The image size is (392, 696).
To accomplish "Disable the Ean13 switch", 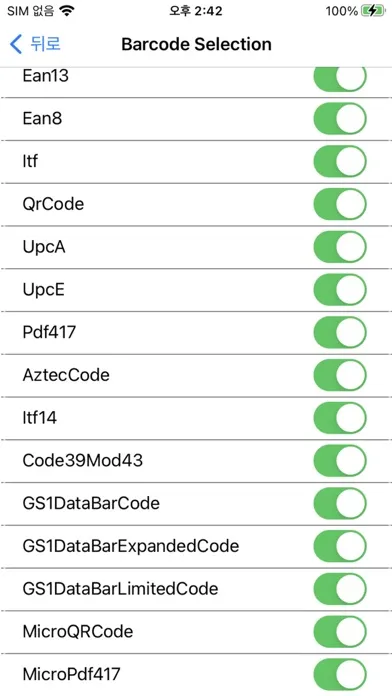I will [x=340, y=79].
